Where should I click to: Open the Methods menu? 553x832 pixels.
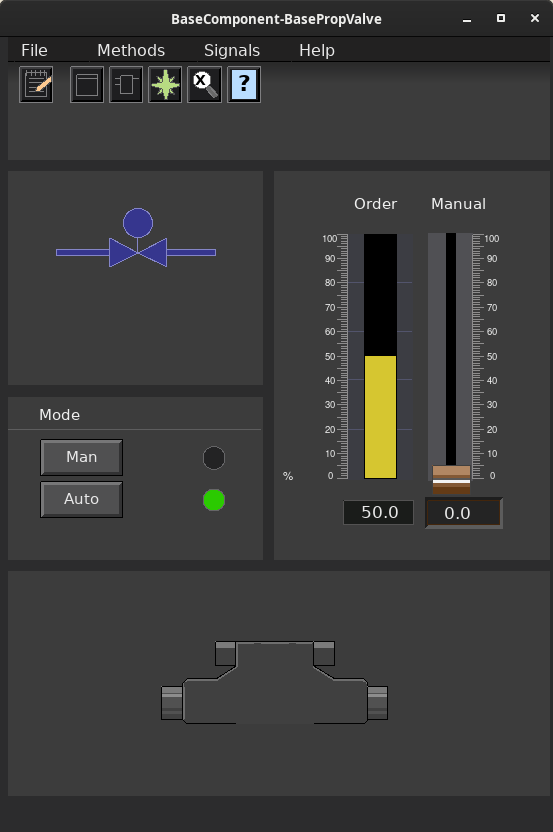[131, 50]
